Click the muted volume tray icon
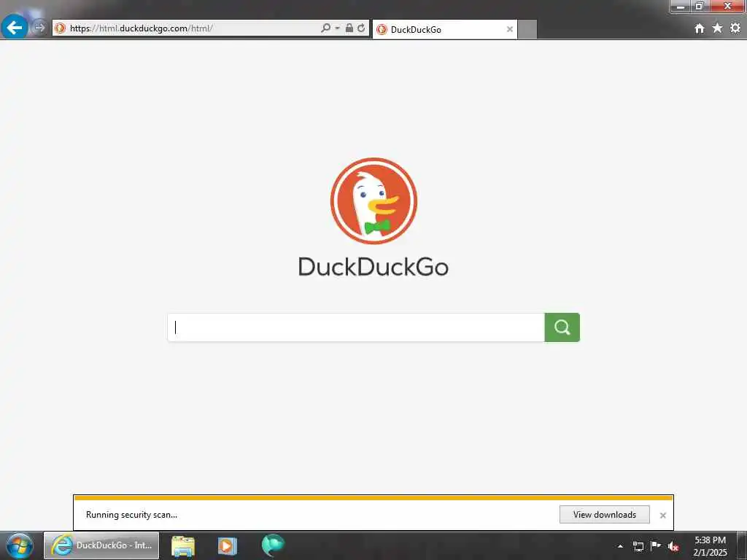747x560 pixels. coord(673,546)
